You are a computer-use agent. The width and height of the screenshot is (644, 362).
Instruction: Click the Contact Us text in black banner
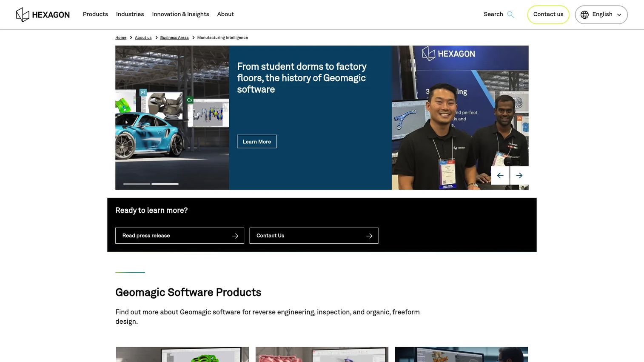[270, 236]
